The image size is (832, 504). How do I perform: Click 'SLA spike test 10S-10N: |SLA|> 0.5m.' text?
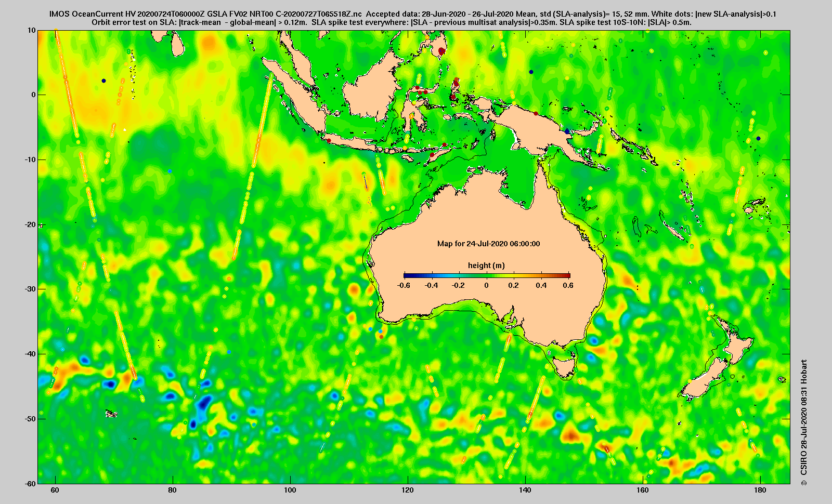point(626,22)
